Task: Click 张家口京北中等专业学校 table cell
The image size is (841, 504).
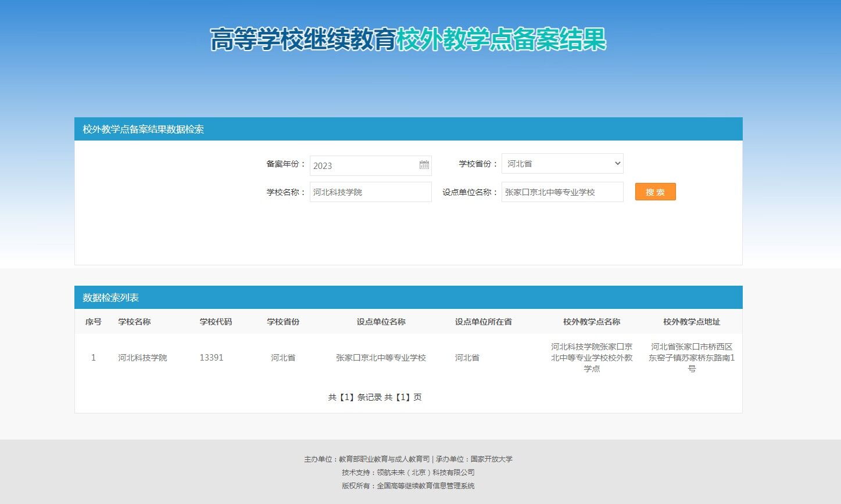Action: coord(381,358)
